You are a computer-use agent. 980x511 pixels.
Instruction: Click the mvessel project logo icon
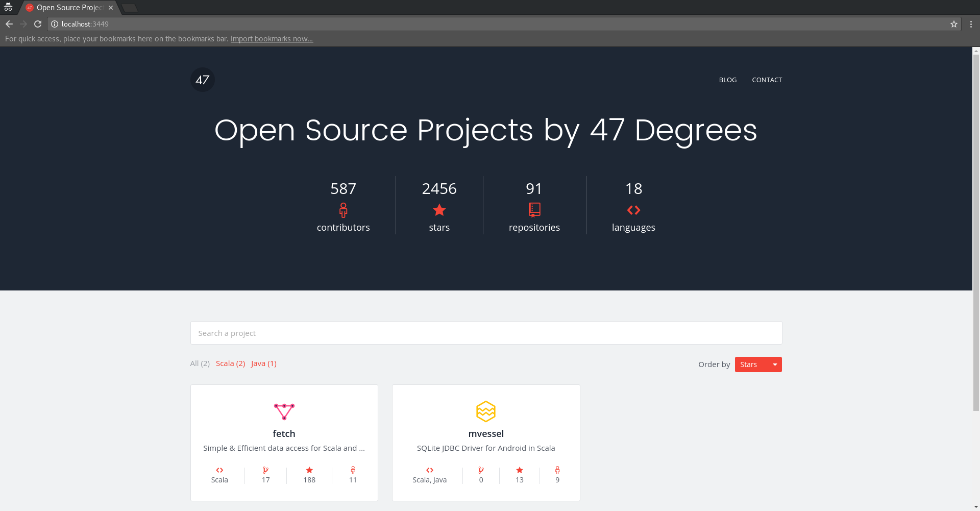coord(486,411)
